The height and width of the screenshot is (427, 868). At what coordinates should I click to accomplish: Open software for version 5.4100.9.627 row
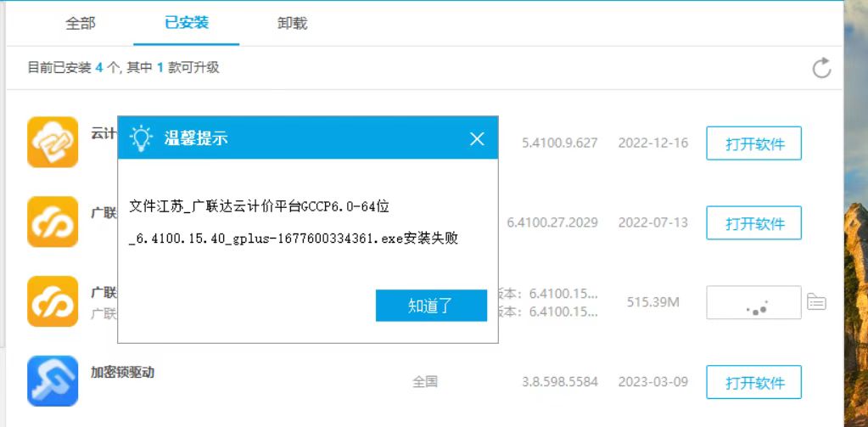(753, 143)
